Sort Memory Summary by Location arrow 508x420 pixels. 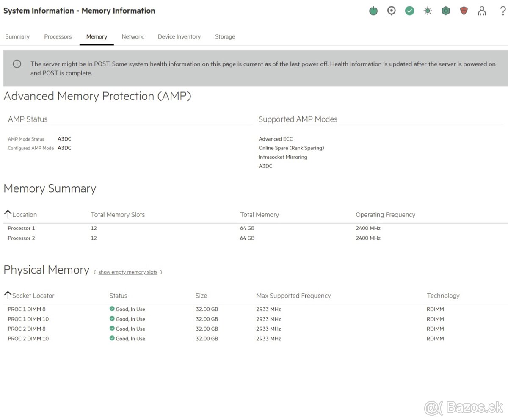tap(8, 214)
